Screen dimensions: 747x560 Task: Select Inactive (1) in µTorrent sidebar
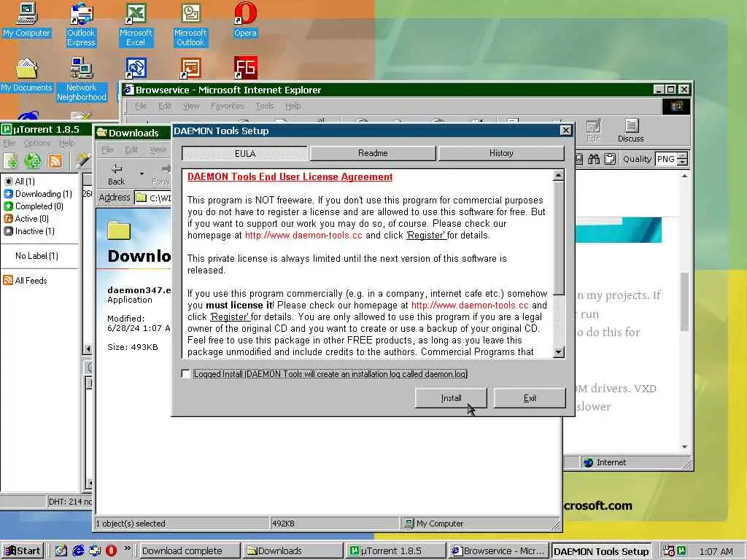tap(29, 231)
